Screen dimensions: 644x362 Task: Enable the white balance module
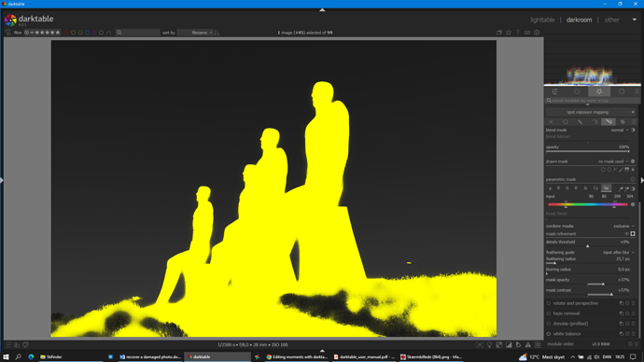tap(549, 334)
